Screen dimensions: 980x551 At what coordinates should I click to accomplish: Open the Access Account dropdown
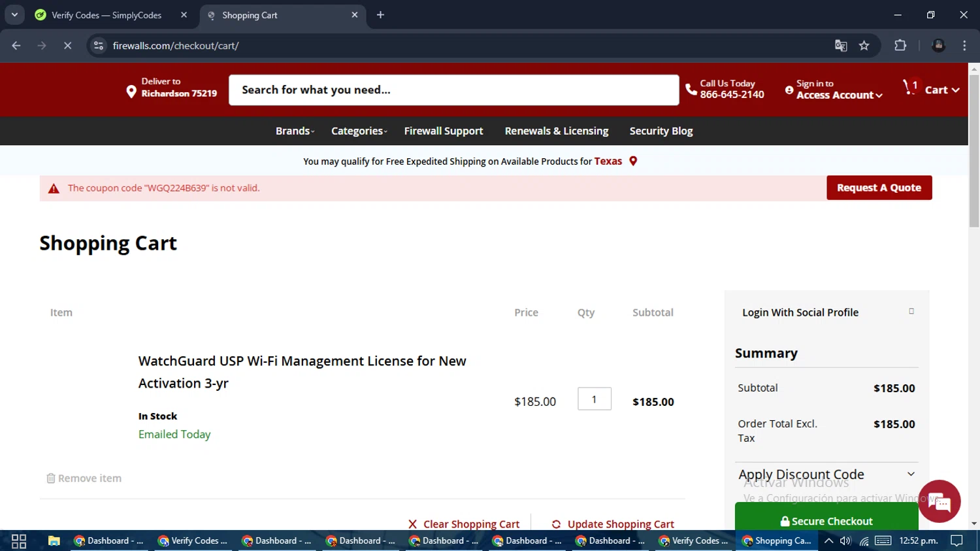[840, 95]
